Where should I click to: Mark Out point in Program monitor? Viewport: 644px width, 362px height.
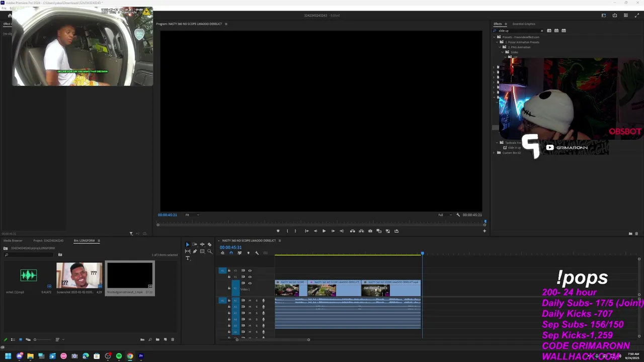295,231
